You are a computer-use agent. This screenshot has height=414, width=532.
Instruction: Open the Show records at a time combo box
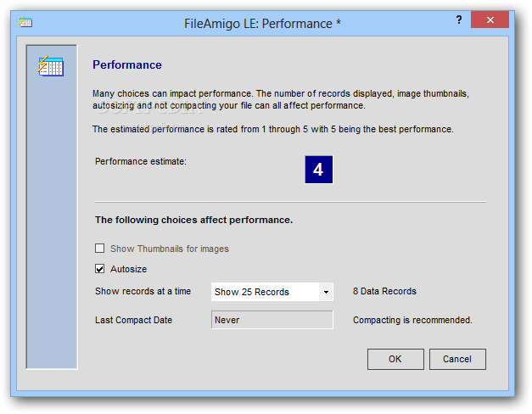coord(272,292)
